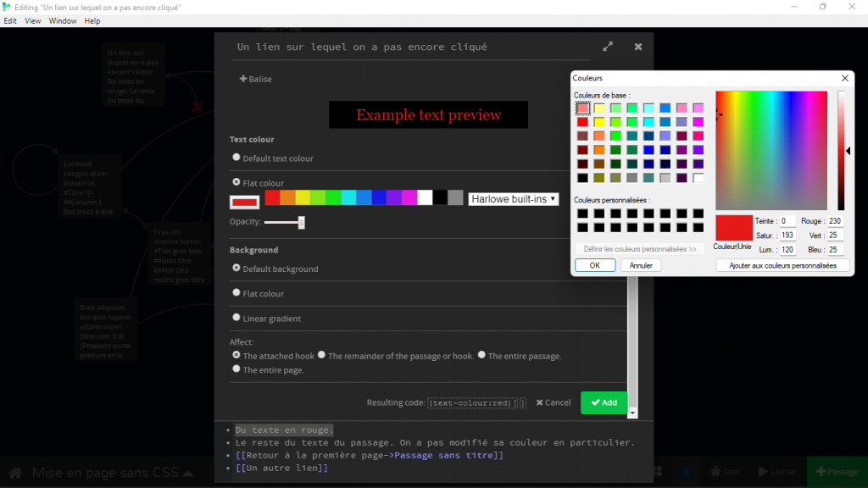Open the home icon in the bottom bar
Viewport: 868px width, 488px height.
coord(15,473)
